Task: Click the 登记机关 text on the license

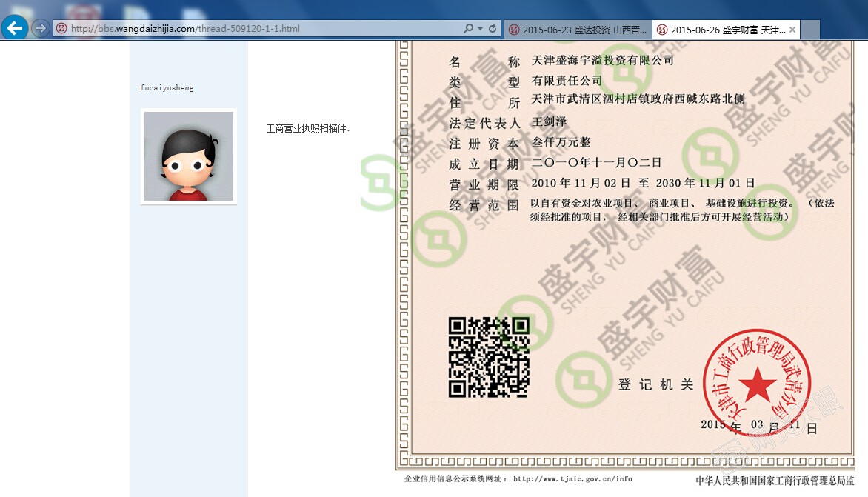Action: [x=656, y=384]
